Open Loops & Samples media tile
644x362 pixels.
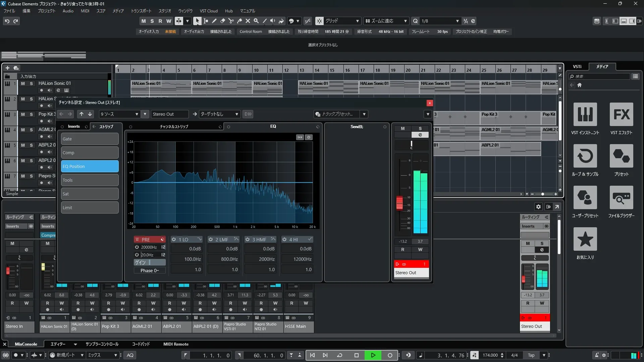coord(585,156)
